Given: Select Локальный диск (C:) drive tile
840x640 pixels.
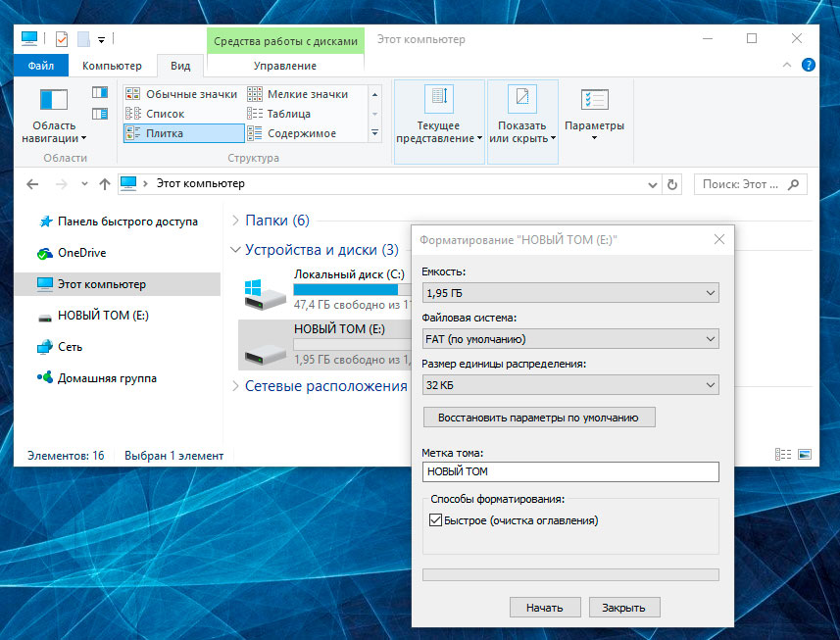Looking at the screenshot, I should click(325, 289).
